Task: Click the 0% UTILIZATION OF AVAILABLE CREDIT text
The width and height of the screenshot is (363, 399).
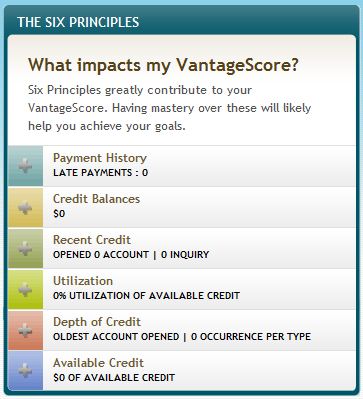Action: pyautogui.click(x=146, y=296)
